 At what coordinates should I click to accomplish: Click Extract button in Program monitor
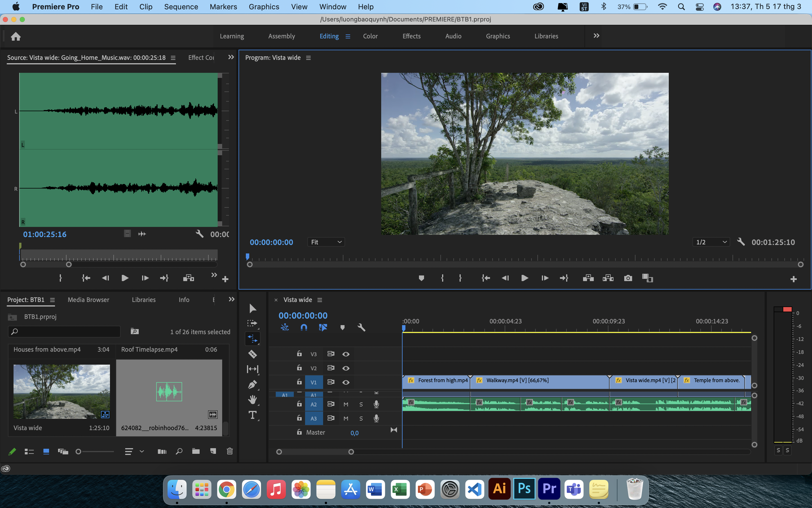coord(608,278)
